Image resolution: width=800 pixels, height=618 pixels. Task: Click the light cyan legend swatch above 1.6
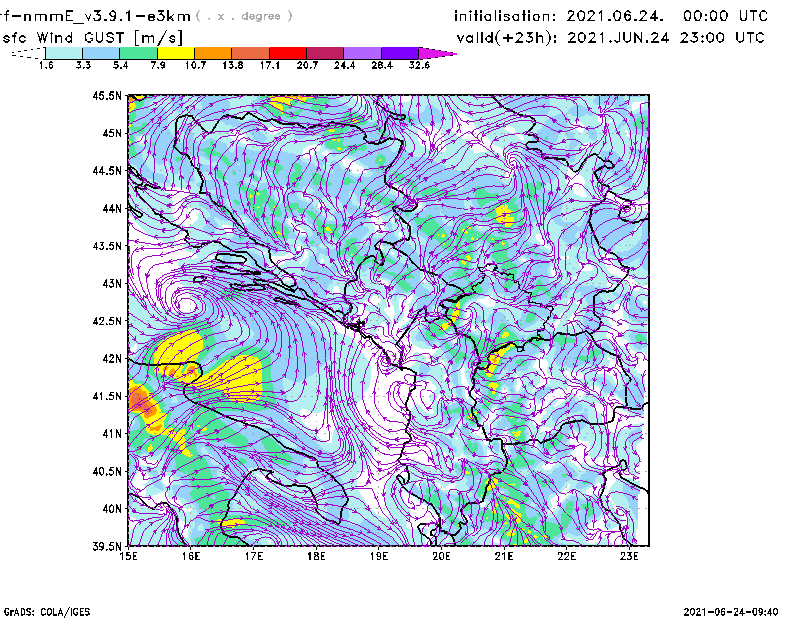[x=64, y=53]
